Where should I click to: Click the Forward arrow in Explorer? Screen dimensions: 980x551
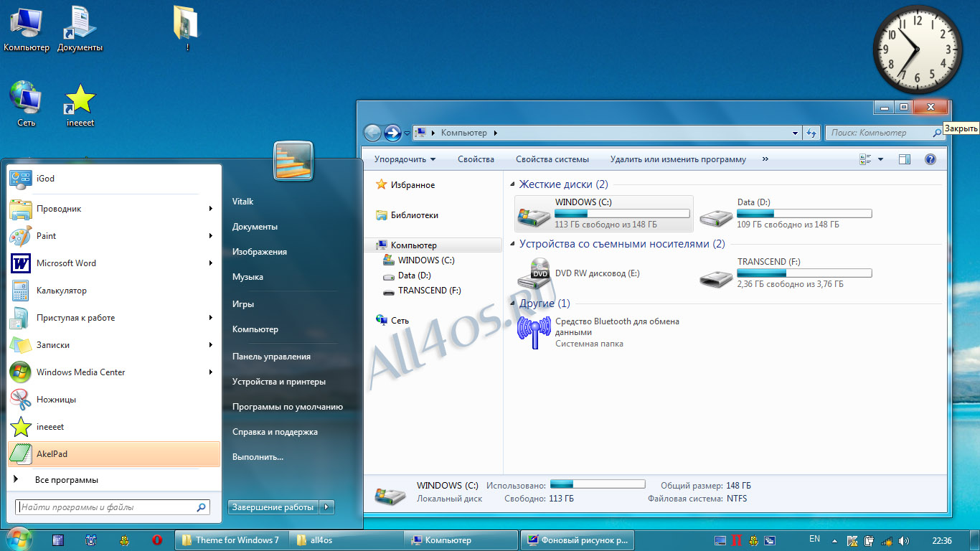coord(392,133)
